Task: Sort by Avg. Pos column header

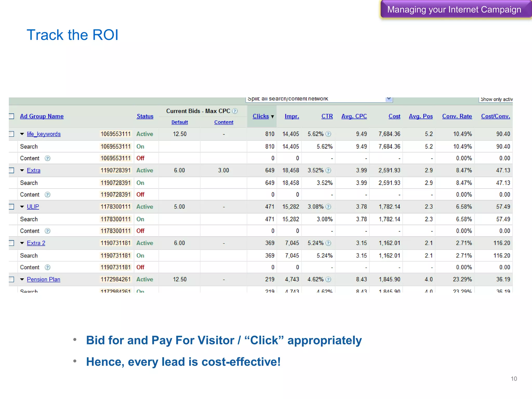Action: [421, 116]
